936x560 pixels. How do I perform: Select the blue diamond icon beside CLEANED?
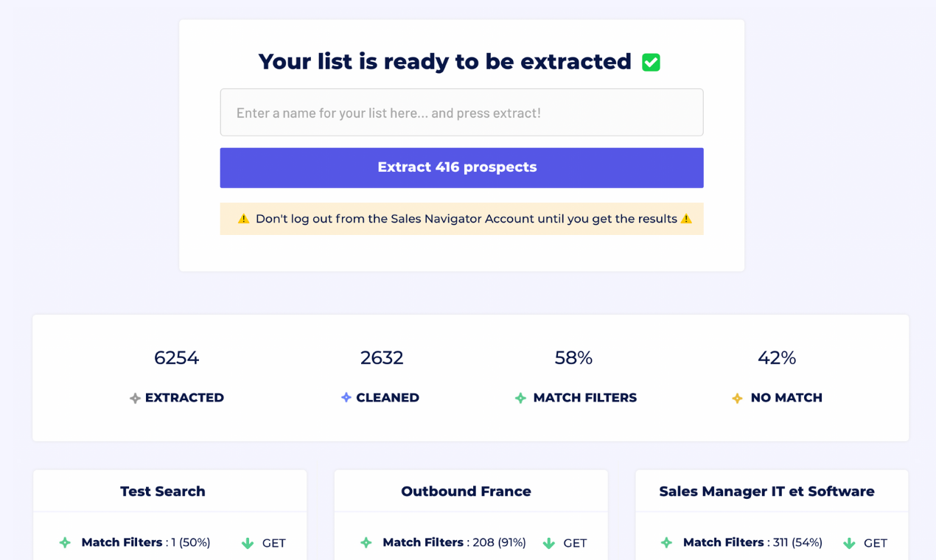tap(345, 398)
